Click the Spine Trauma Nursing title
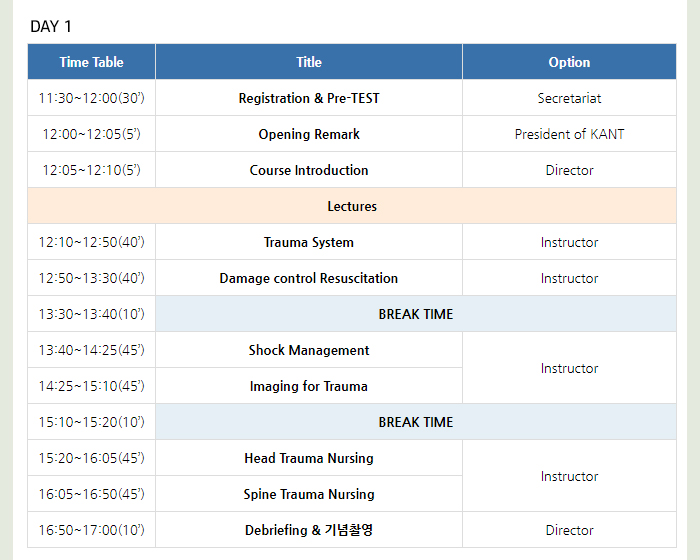Image resolution: width=700 pixels, height=560 pixels. pyautogui.click(x=309, y=494)
